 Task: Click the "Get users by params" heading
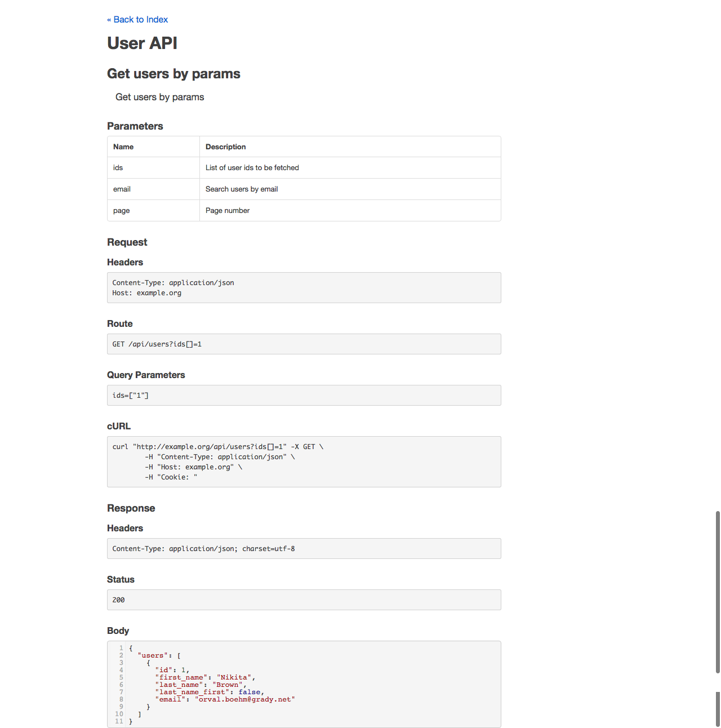tap(173, 74)
